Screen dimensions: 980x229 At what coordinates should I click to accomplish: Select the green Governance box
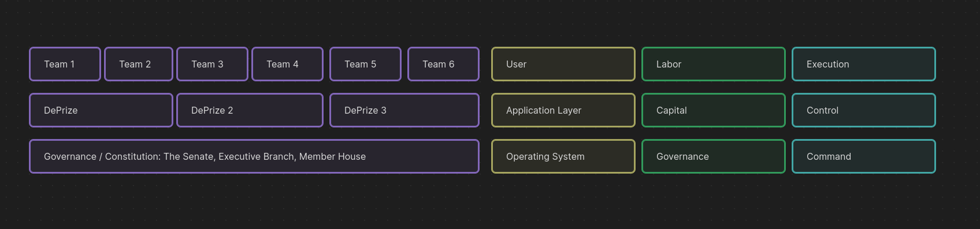(x=714, y=156)
